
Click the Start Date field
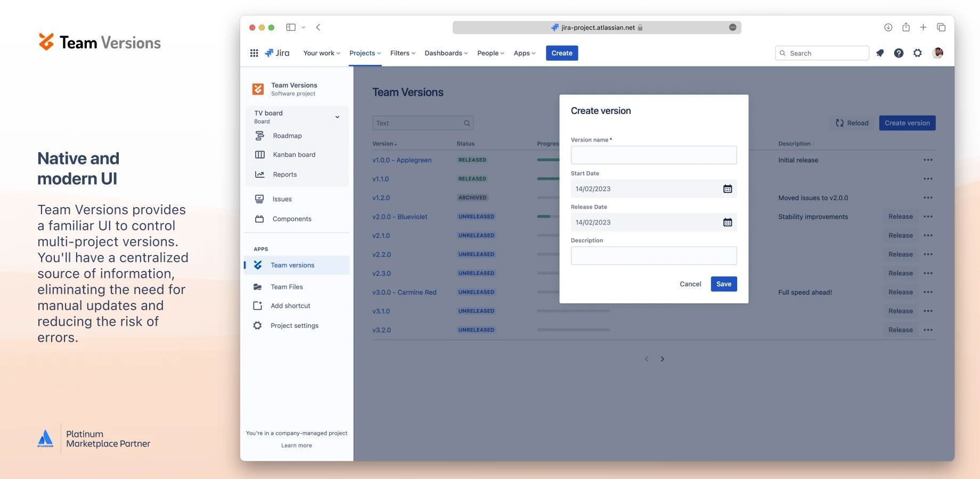click(654, 189)
